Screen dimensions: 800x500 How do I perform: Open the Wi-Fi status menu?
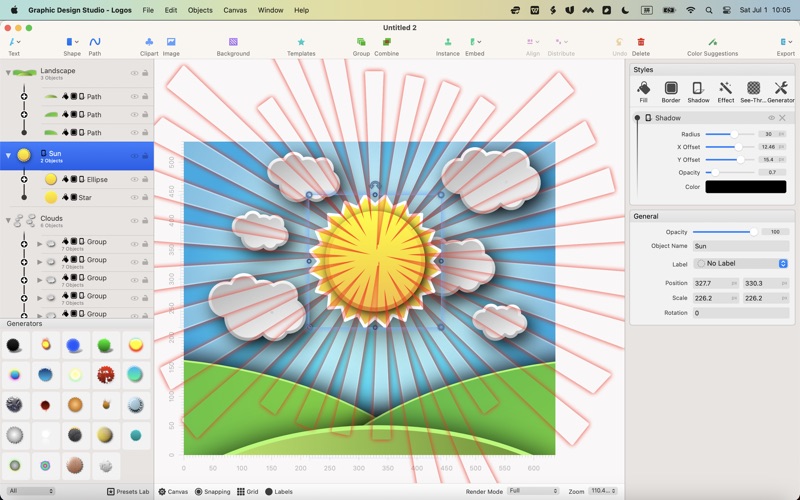690,10
